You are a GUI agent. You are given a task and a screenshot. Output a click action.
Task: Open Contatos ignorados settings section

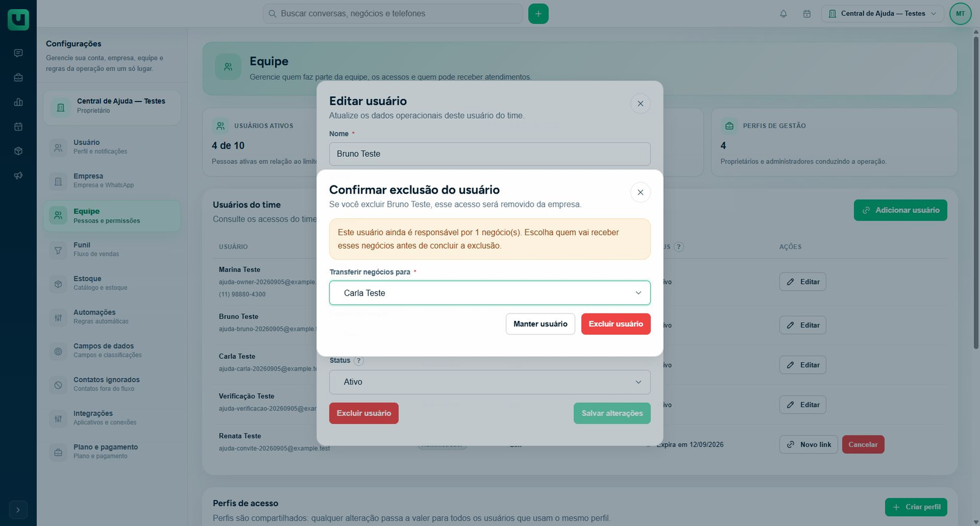pyautogui.click(x=112, y=384)
